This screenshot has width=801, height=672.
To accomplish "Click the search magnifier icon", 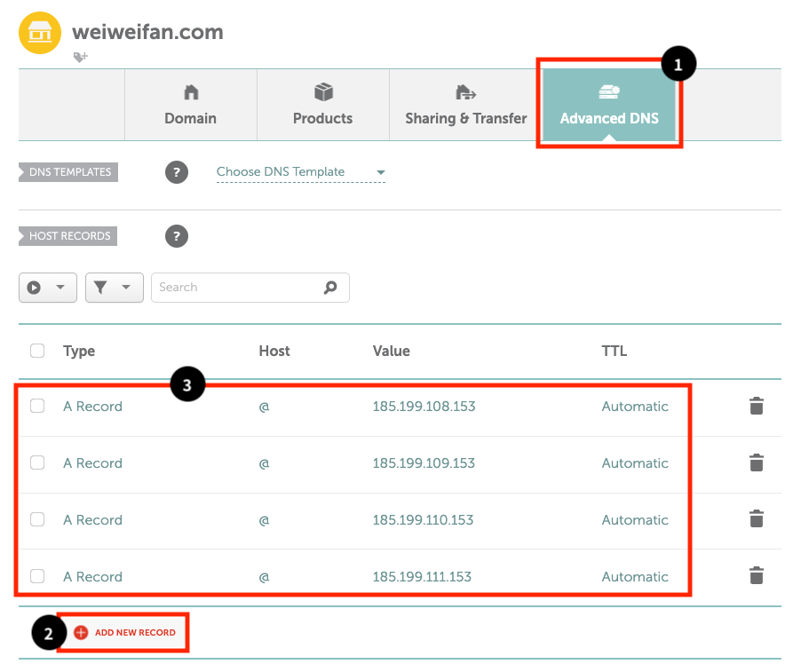I will pos(330,288).
